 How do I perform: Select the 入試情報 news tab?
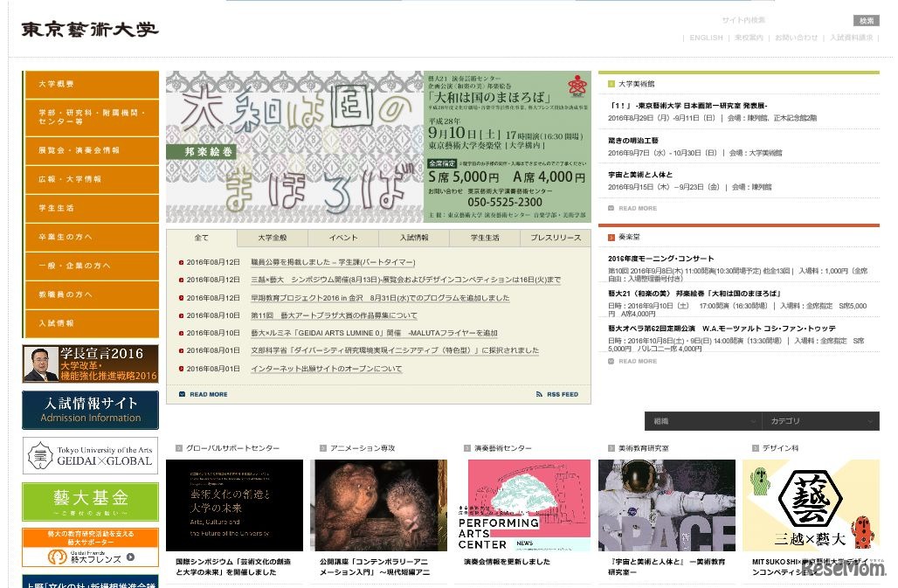coord(414,238)
